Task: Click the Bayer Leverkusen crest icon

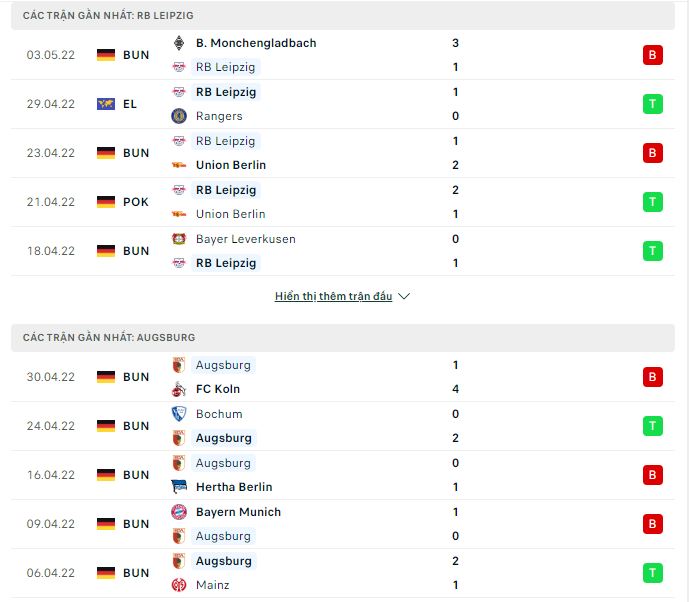Action: pyautogui.click(x=179, y=239)
